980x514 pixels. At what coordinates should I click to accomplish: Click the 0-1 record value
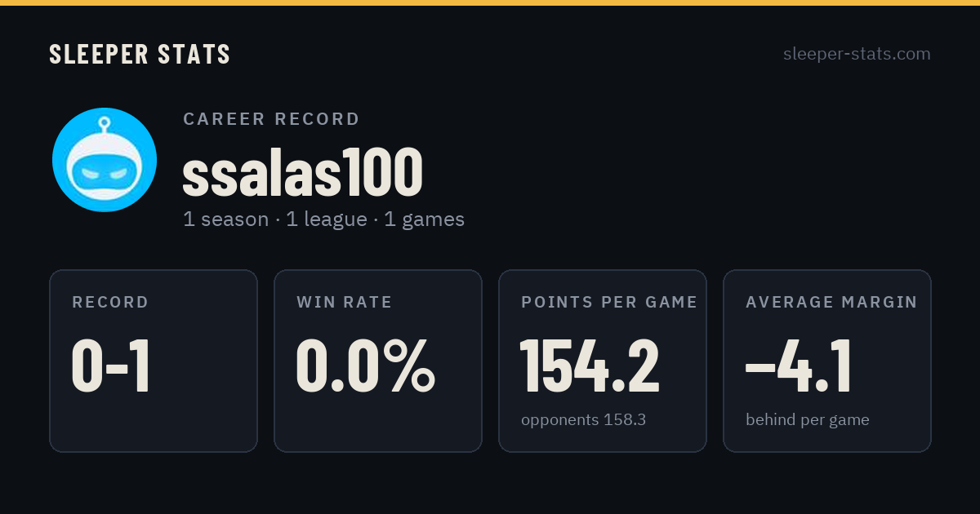coord(111,366)
